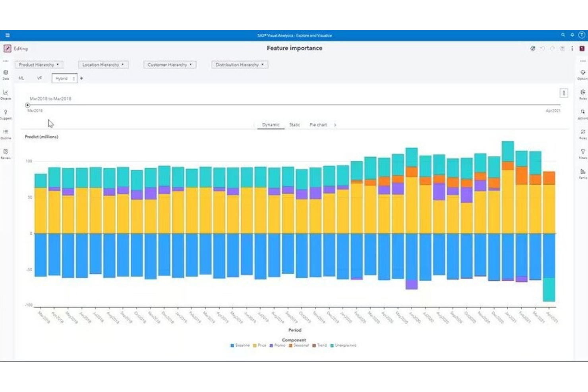
Task: Click Price legend swatch
Action: pyautogui.click(x=255, y=346)
